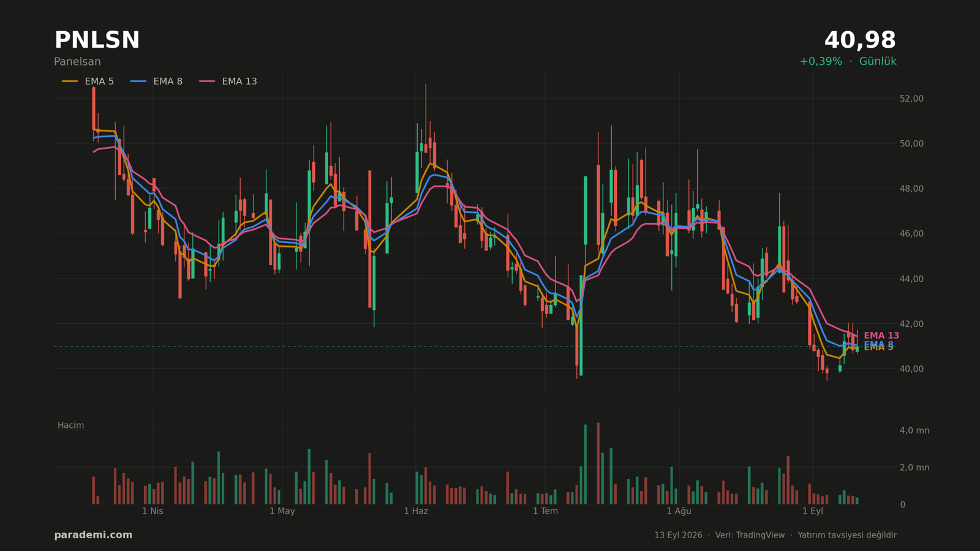Click the 4,0 mn volume axis label
This screenshot has width=980, height=551.
tap(914, 430)
